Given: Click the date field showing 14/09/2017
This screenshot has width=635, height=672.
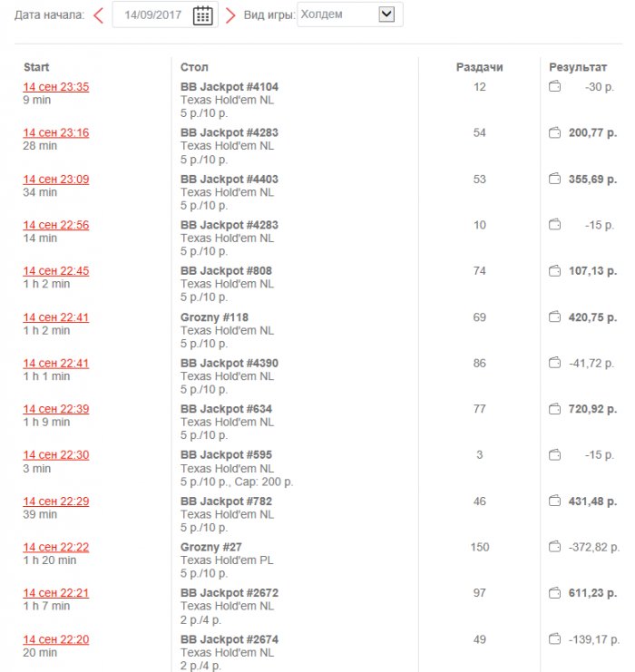Looking at the screenshot, I should (152, 15).
